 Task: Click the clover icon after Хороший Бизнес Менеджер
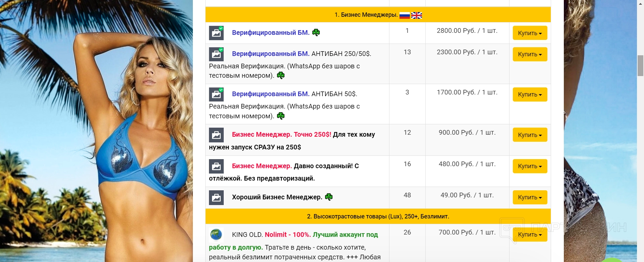pyautogui.click(x=329, y=197)
